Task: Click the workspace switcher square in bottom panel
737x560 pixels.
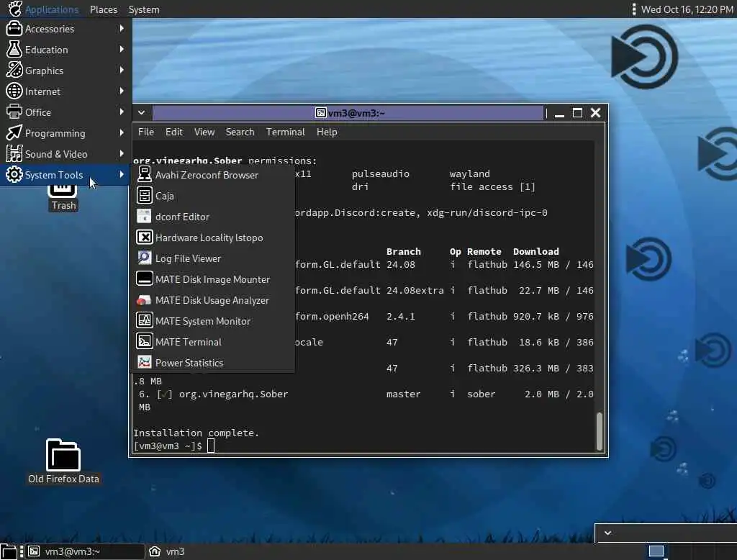Action: pyautogui.click(x=656, y=551)
